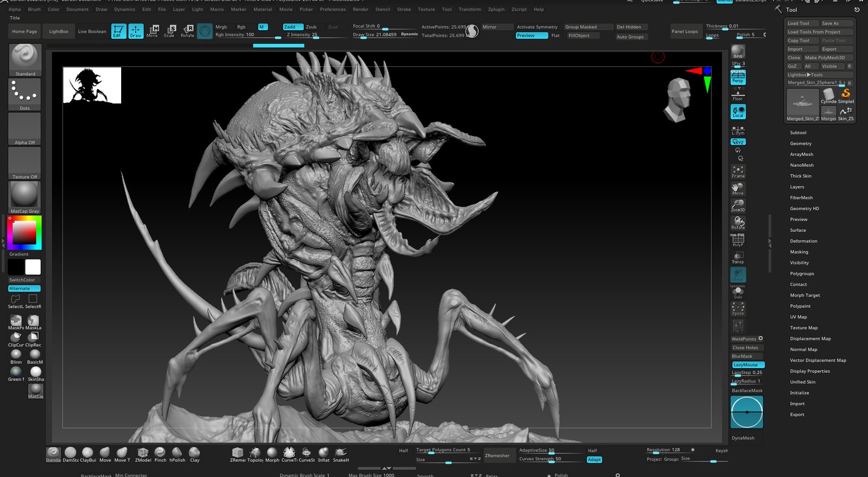Expand the Subtool palette section
This screenshot has width=868, height=477.
point(798,132)
